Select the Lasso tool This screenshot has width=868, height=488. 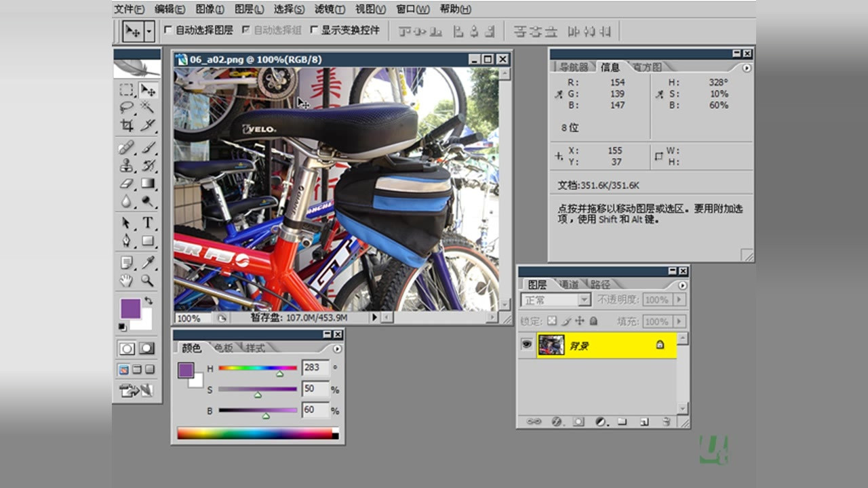pyautogui.click(x=127, y=107)
